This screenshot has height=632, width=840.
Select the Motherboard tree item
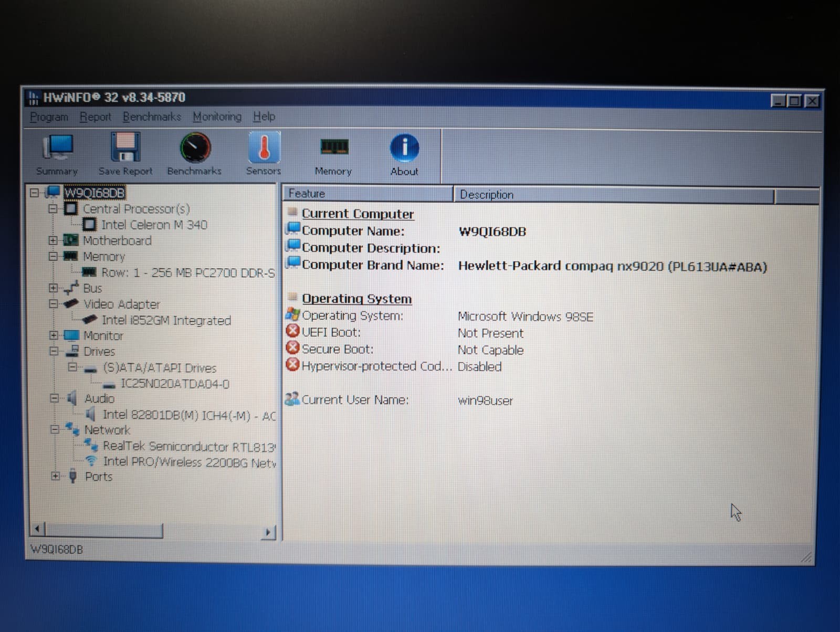click(x=117, y=241)
